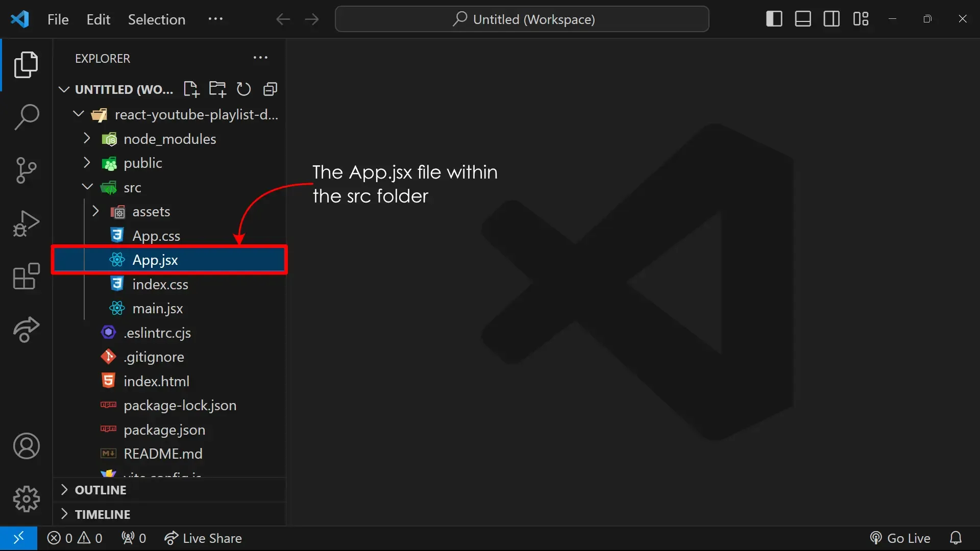
Task: Toggle the Primary Side Bar visibility
Action: tap(774, 19)
